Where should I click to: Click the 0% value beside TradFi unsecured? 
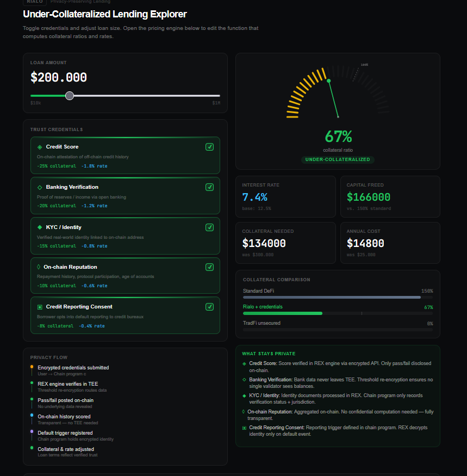tap(430, 324)
